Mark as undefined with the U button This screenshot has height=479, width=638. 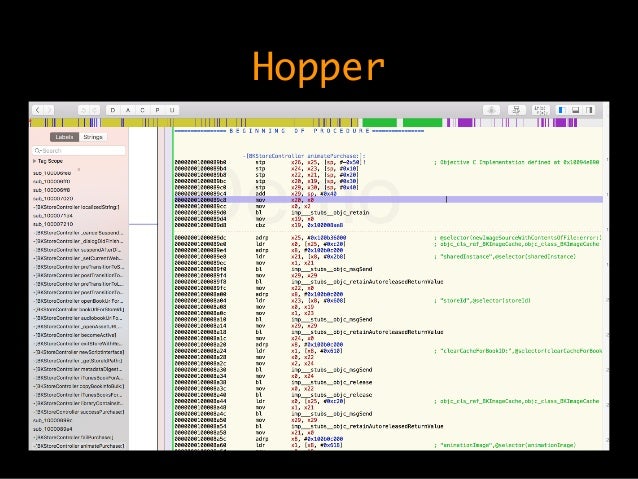172,110
